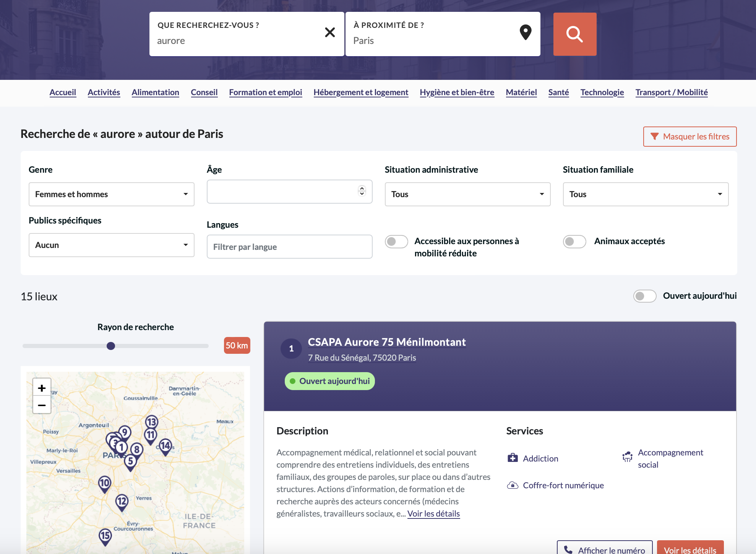Turn on Ouvert aujourd'hui filter

click(644, 296)
